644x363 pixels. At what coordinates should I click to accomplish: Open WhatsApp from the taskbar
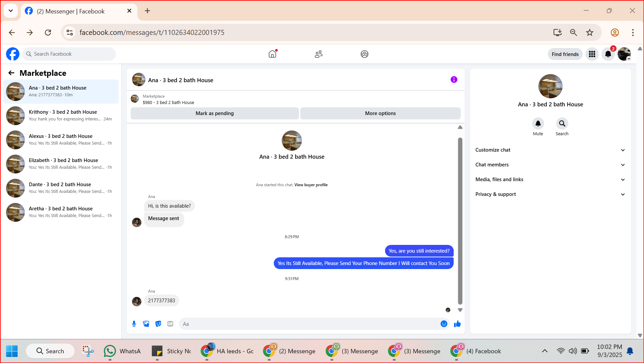coord(122,351)
